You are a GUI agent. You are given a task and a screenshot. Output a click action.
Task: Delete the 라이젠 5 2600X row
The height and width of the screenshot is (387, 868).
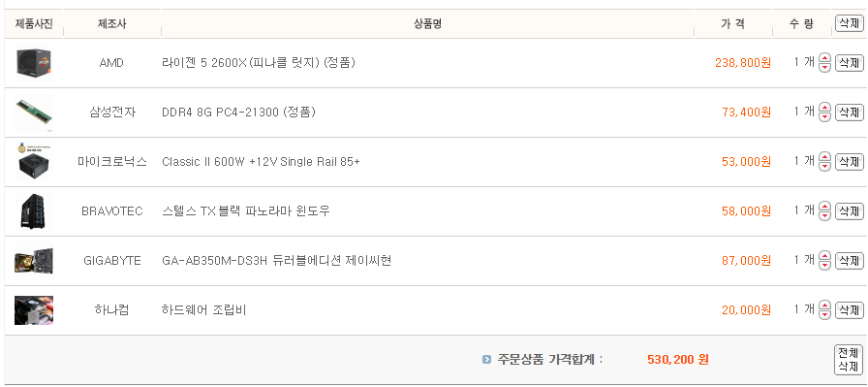coord(850,63)
